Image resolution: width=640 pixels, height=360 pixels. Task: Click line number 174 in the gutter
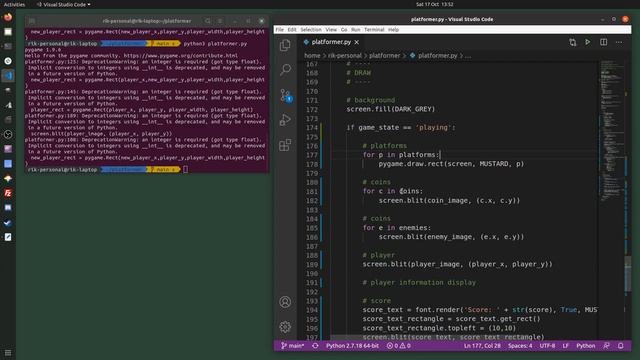tap(312, 127)
